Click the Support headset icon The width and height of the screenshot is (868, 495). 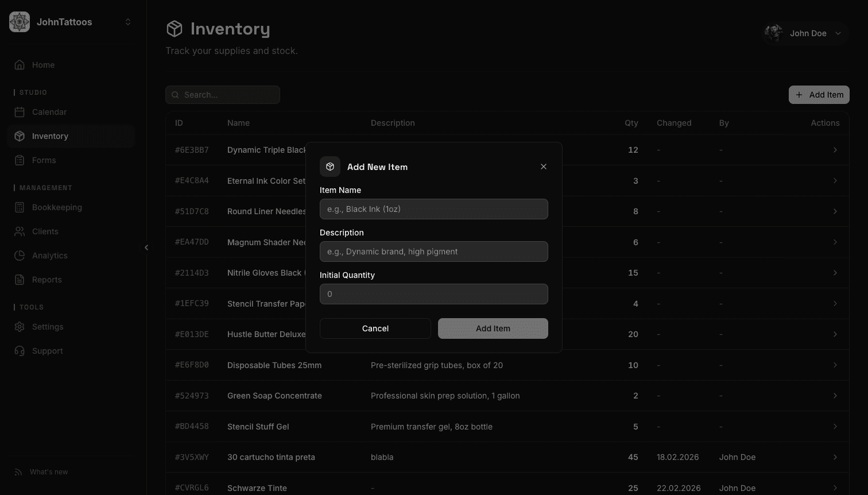20,351
